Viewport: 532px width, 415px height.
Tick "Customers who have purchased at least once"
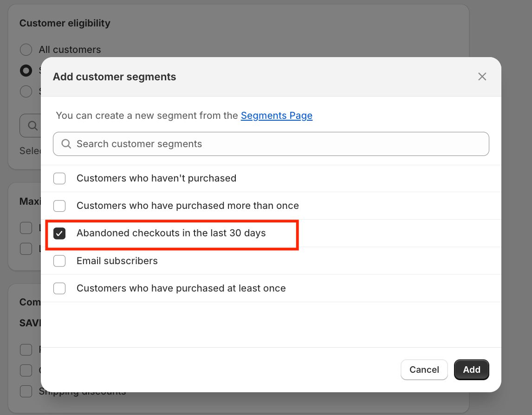pos(59,288)
